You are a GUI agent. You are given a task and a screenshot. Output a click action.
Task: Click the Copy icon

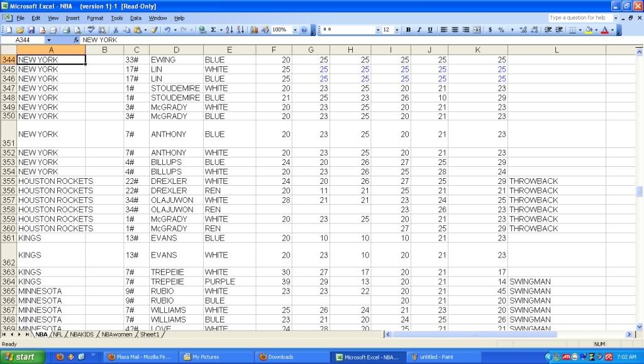[127, 30]
